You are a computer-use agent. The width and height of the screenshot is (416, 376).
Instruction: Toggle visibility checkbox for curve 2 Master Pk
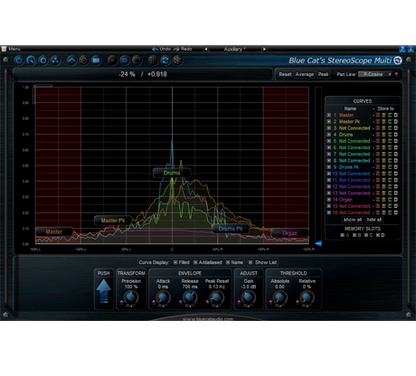[329, 122]
